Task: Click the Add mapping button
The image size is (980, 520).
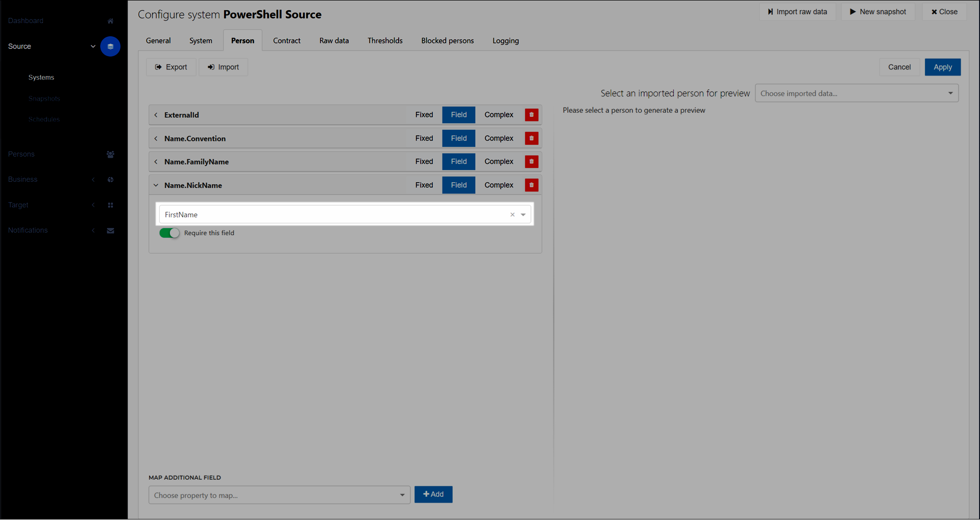Action: (433, 494)
